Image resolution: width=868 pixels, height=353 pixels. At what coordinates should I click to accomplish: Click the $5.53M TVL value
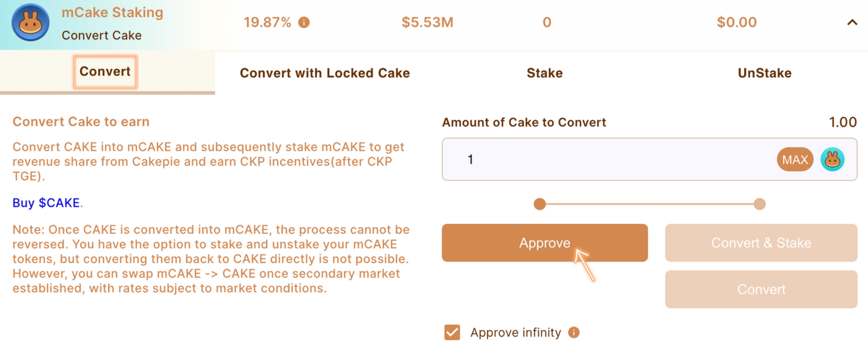427,23
